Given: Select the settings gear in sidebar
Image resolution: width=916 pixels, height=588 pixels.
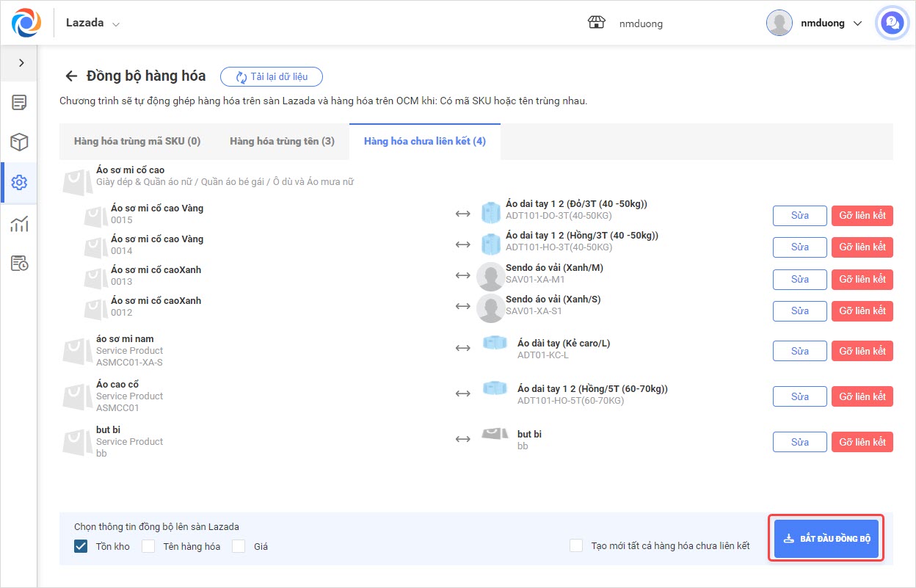Looking at the screenshot, I should tap(19, 183).
